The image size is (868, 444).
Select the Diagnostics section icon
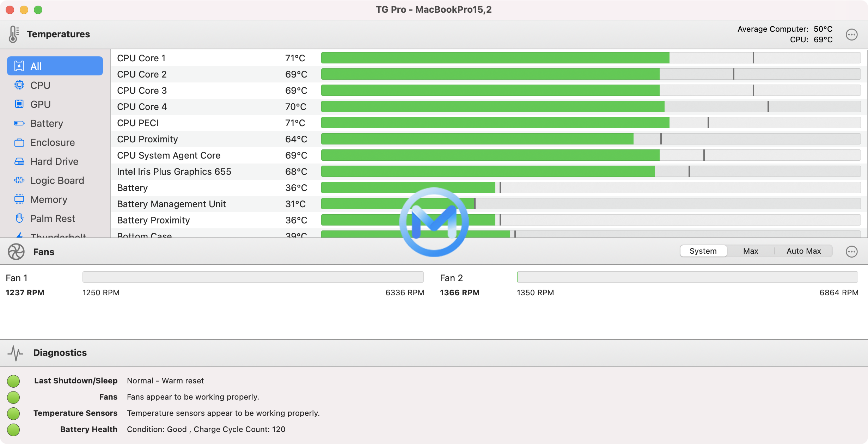[x=15, y=352]
